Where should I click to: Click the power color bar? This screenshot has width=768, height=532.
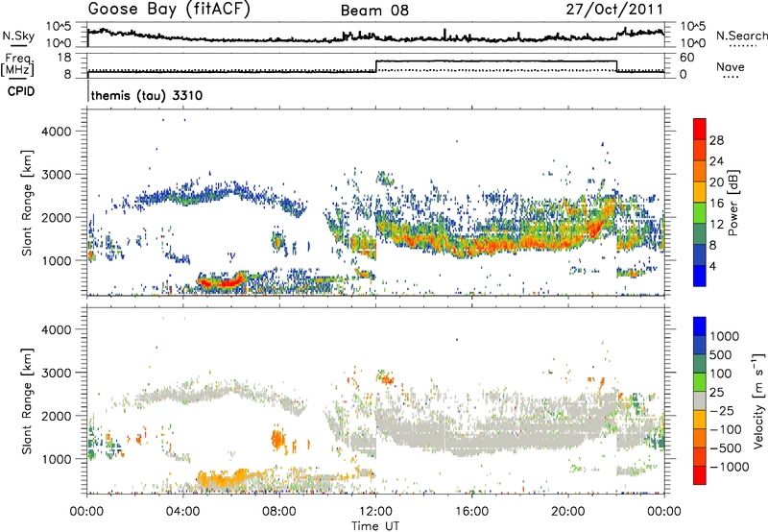tap(700, 203)
